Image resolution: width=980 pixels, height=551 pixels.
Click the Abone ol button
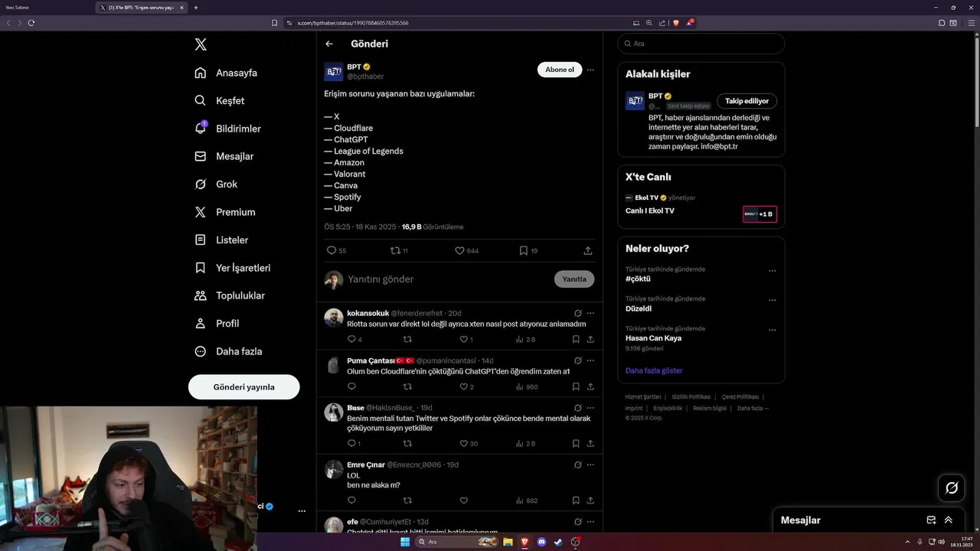[560, 70]
